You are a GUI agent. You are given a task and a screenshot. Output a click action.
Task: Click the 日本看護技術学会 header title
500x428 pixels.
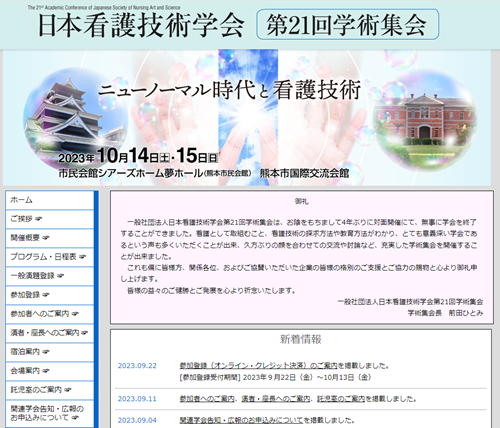click(x=141, y=26)
